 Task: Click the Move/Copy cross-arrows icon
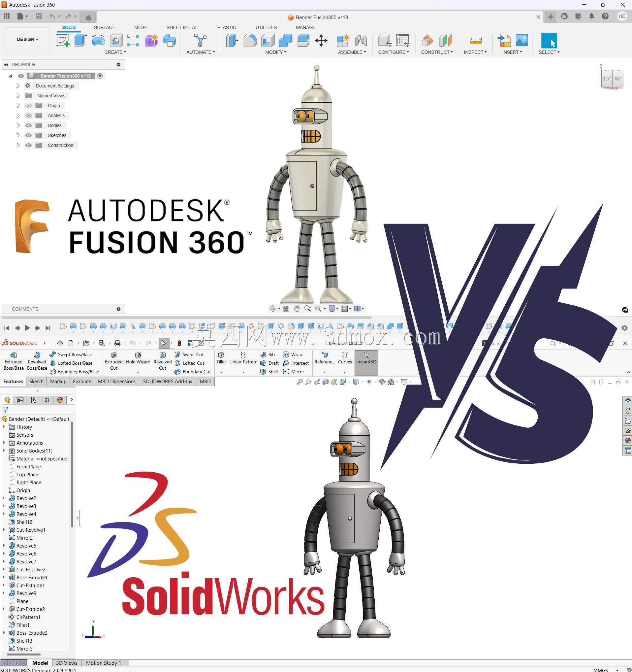coord(321,41)
